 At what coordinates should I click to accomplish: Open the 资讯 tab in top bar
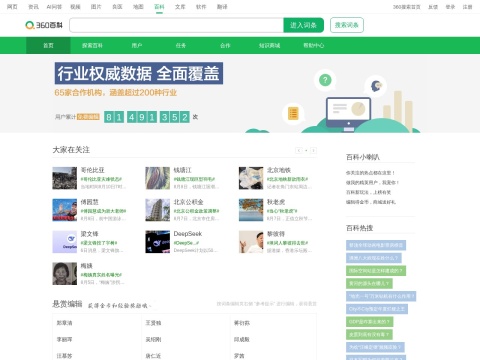(33, 7)
